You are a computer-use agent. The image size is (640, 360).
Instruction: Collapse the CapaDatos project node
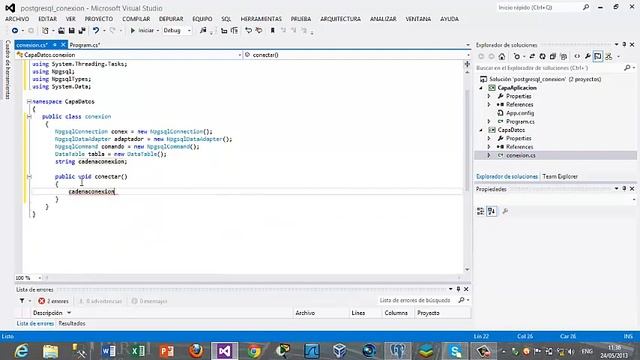[481, 130]
